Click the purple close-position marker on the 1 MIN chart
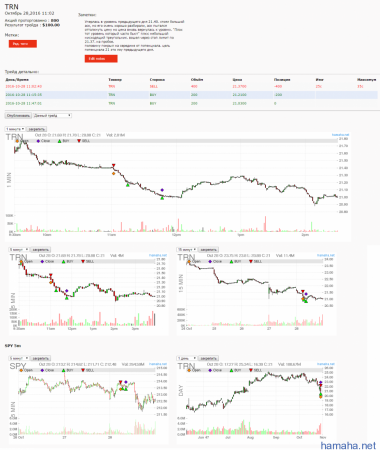380x450 pixels. (x=162, y=190)
